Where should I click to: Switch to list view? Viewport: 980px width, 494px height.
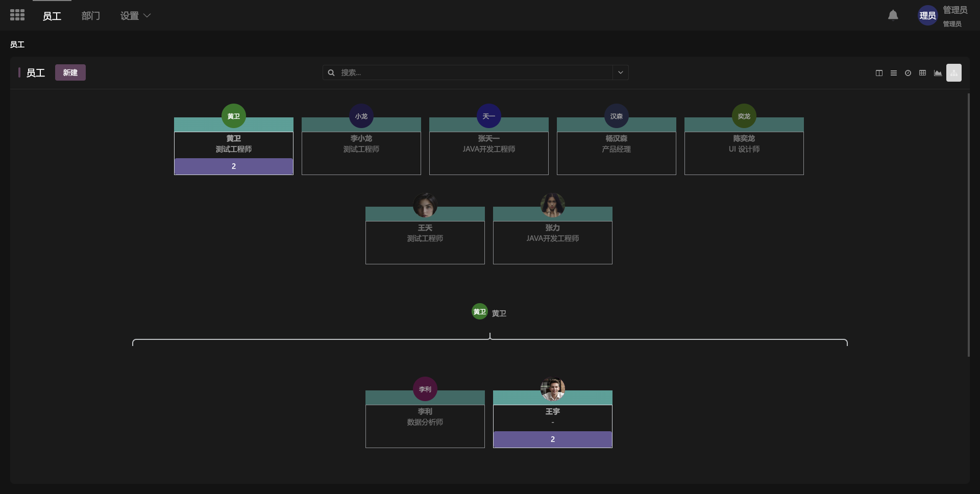[x=893, y=73]
